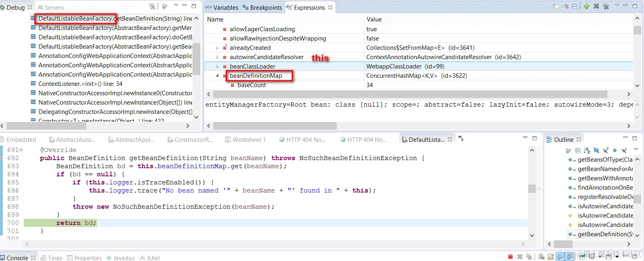Click line 700 return bd statement
This screenshot has height=261, width=644.
point(76,223)
